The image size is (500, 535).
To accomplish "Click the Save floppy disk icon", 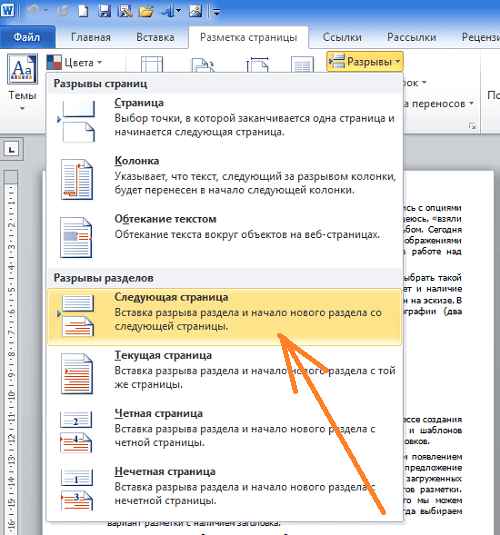I will click(104, 11).
